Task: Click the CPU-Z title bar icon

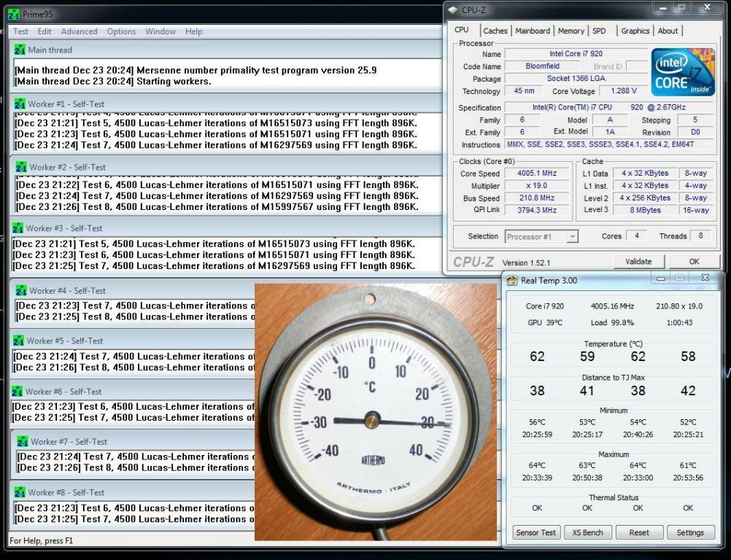Action: [x=452, y=9]
